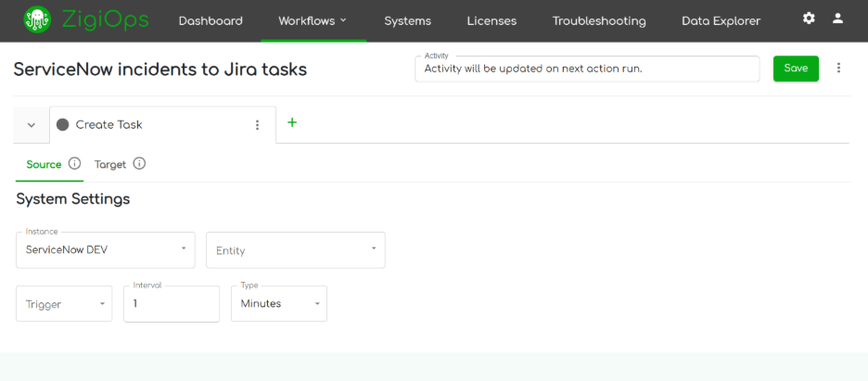Click the green Save button
Viewport: 868px width, 381px height.
click(796, 69)
